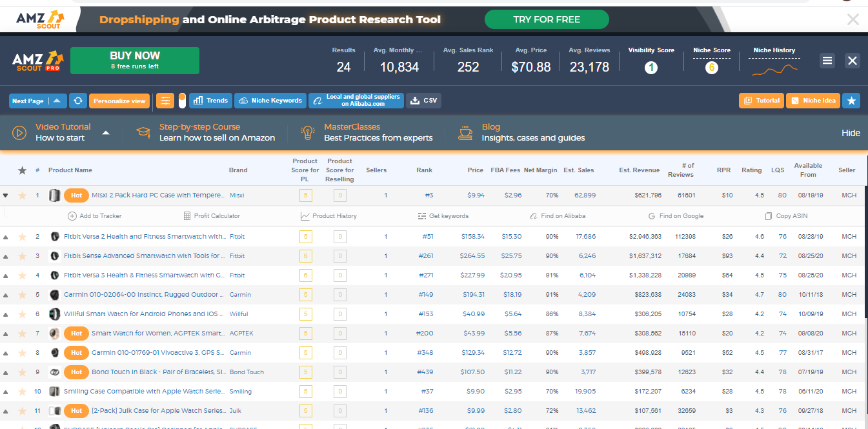The width and height of the screenshot is (868, 429).
Task: Click the Visibility Score badge showing 1
Action: pos(651,67)
